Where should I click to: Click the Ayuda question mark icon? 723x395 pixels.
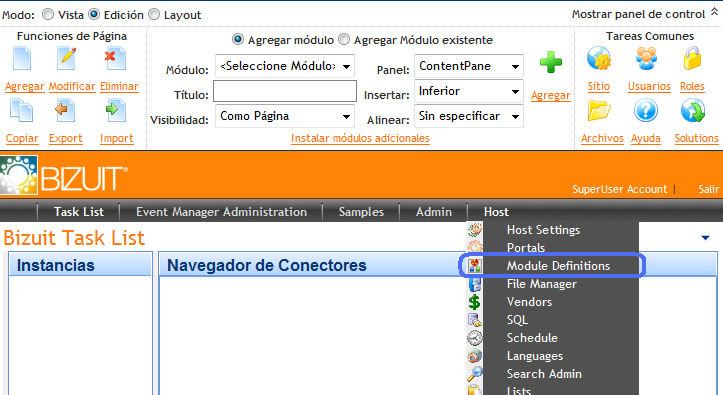646,111
